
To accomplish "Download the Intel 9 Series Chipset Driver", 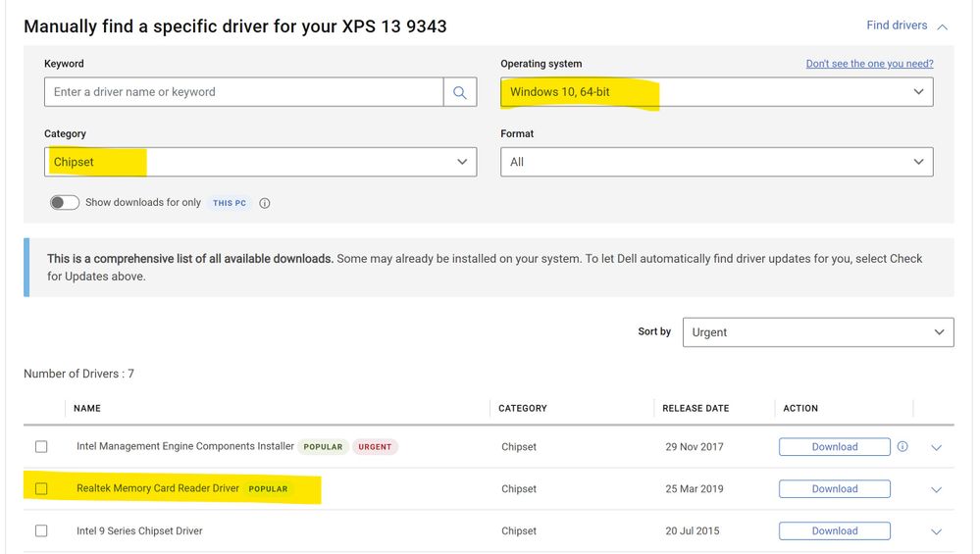I will (x=835, y=530).
